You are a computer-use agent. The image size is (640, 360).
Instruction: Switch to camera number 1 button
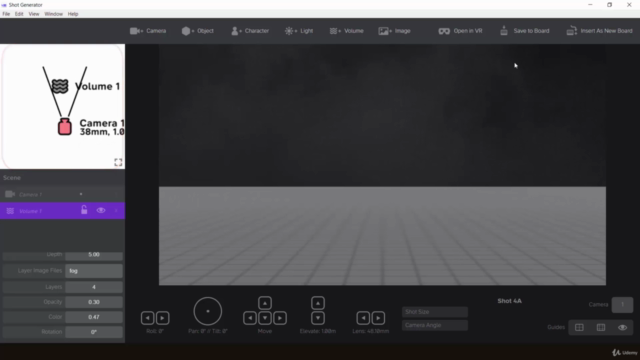tap(622, 304)
